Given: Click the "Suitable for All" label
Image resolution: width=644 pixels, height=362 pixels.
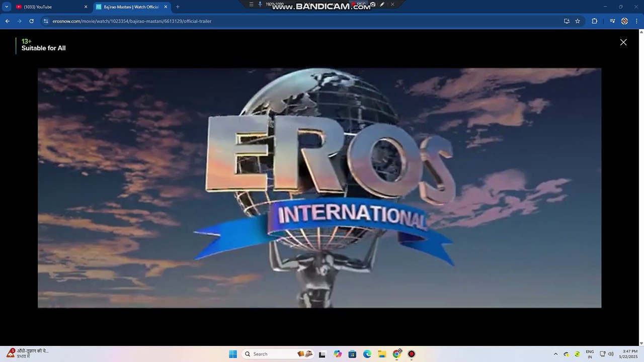Looking at the screenshot, I should (x=43, y=48).
